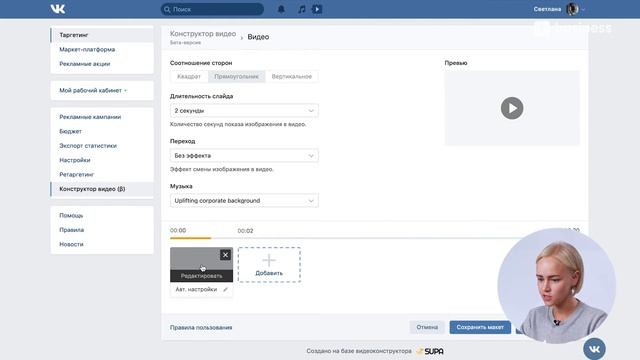Click the Светлана profile avatar
Viewport: 640px width, 360px height.
(572, 9)
